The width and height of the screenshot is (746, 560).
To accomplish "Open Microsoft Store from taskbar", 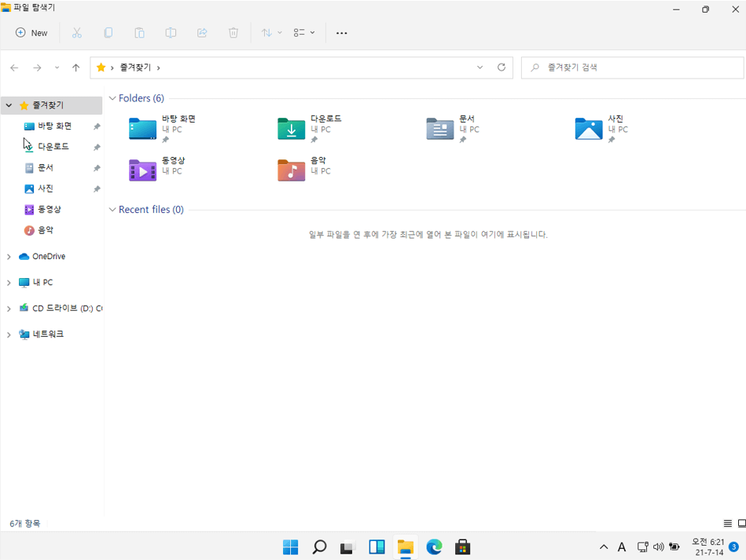I will pos(462,547).
